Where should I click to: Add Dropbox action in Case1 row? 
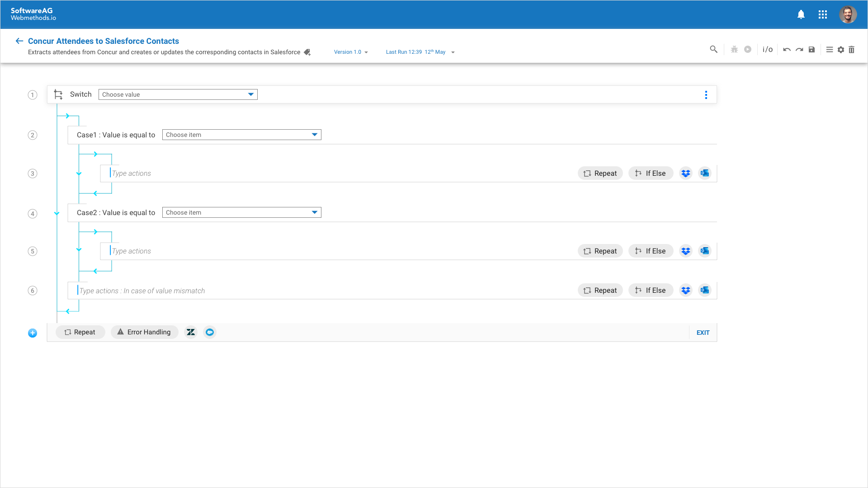686,173
